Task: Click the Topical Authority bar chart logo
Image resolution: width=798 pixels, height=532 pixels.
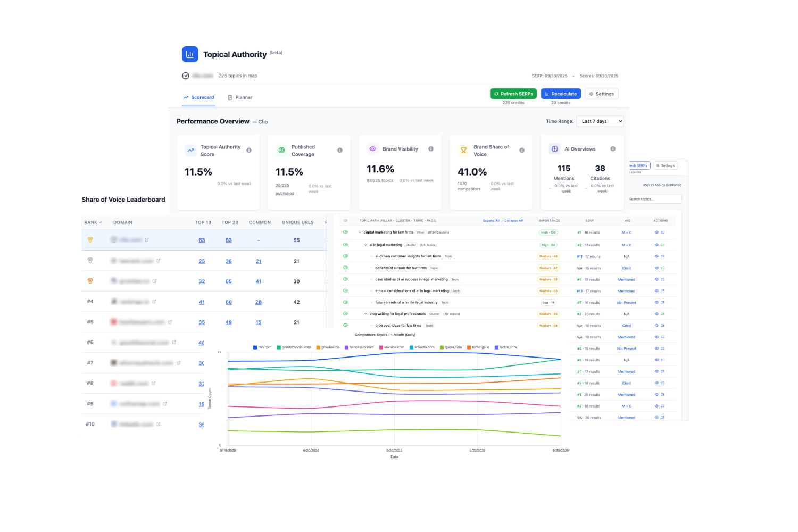Action: click(190, 54)
